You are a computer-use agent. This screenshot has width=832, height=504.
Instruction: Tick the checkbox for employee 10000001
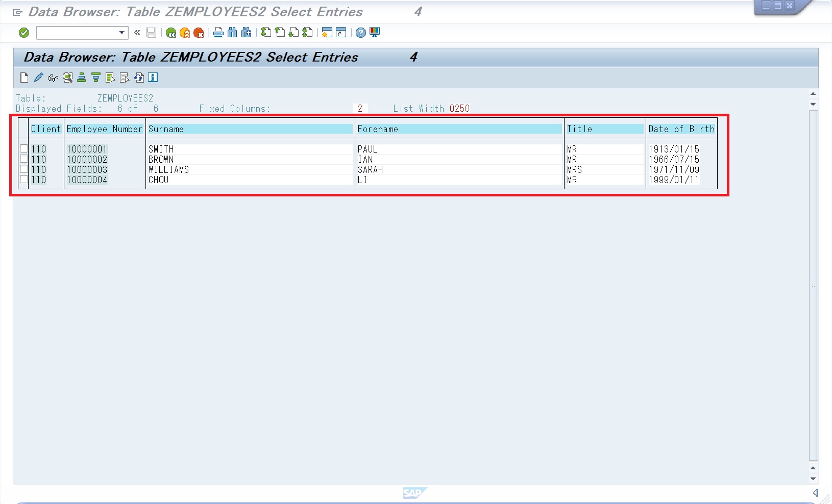tap(24, 149)
